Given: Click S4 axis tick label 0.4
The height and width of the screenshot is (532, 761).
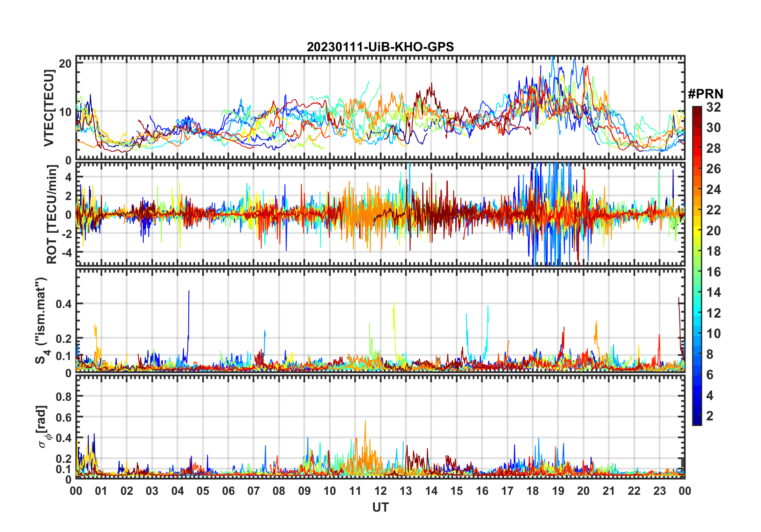Looking at the screenshot, I should [x=64, y=304].
